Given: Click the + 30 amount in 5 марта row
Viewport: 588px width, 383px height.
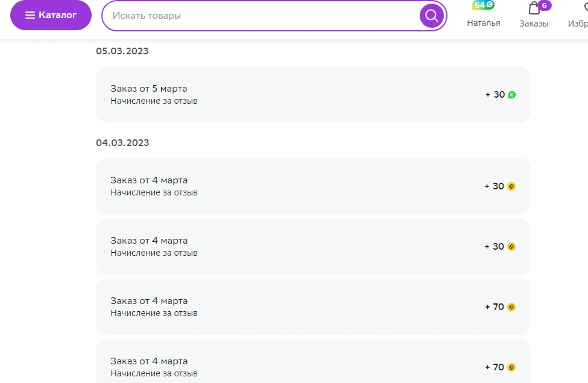Looking at the screenshot, I should point(495,95).
